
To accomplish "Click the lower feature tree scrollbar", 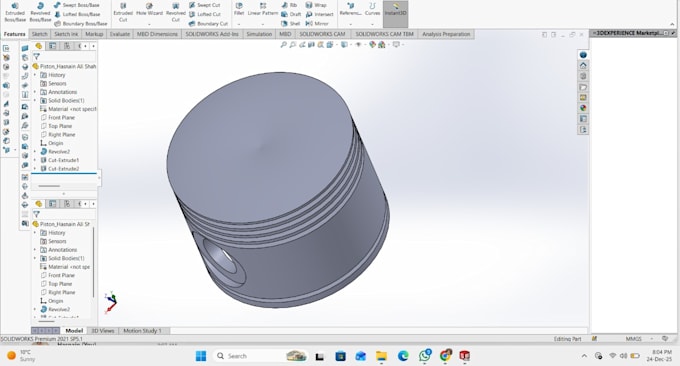I will point(93,262).
